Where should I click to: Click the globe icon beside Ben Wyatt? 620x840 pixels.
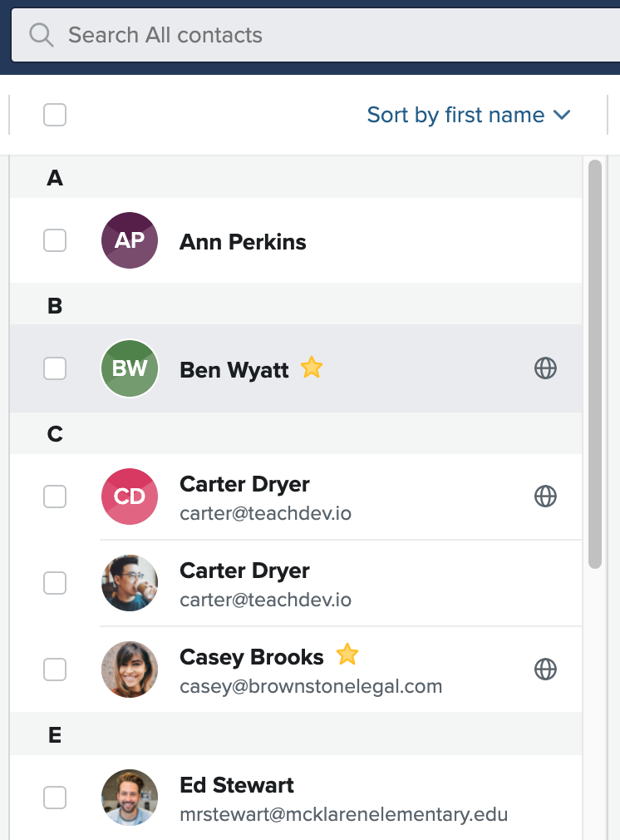point(545,368)
